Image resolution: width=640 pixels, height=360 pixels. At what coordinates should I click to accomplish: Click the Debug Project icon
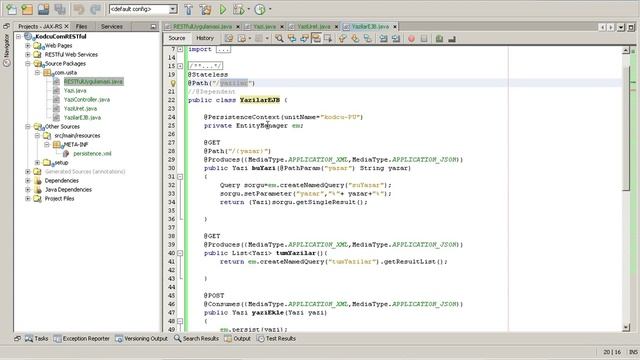(238, 9)
